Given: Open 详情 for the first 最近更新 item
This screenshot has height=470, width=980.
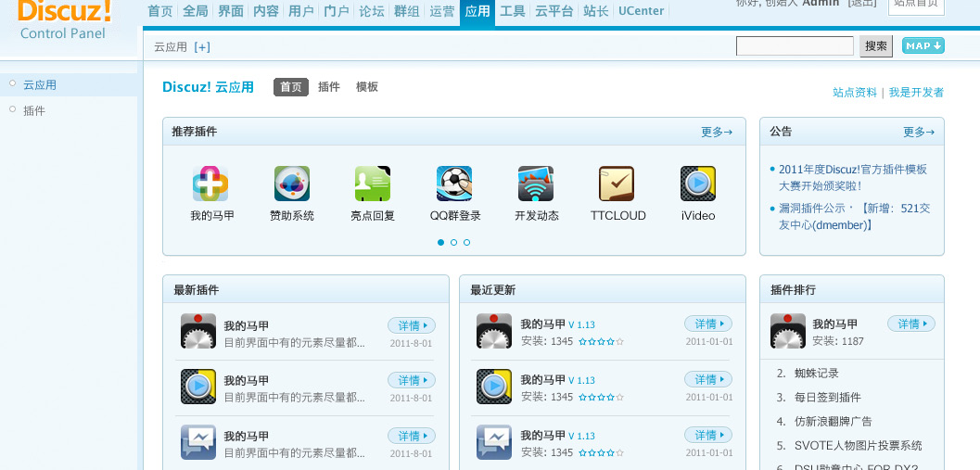Looking at the screenshot, I should 708,324.
